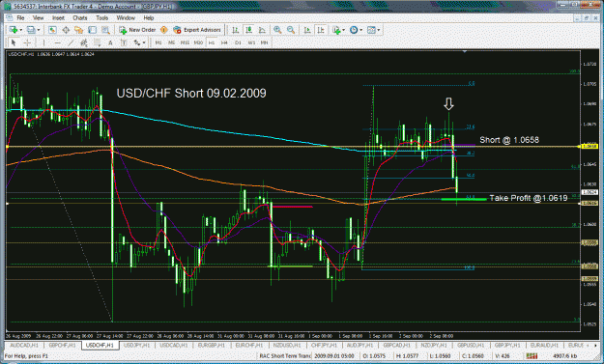Open the Tools menu
The width and height of the screenshot is (604, 364).
pyautogui.click(x=101, y=17)
